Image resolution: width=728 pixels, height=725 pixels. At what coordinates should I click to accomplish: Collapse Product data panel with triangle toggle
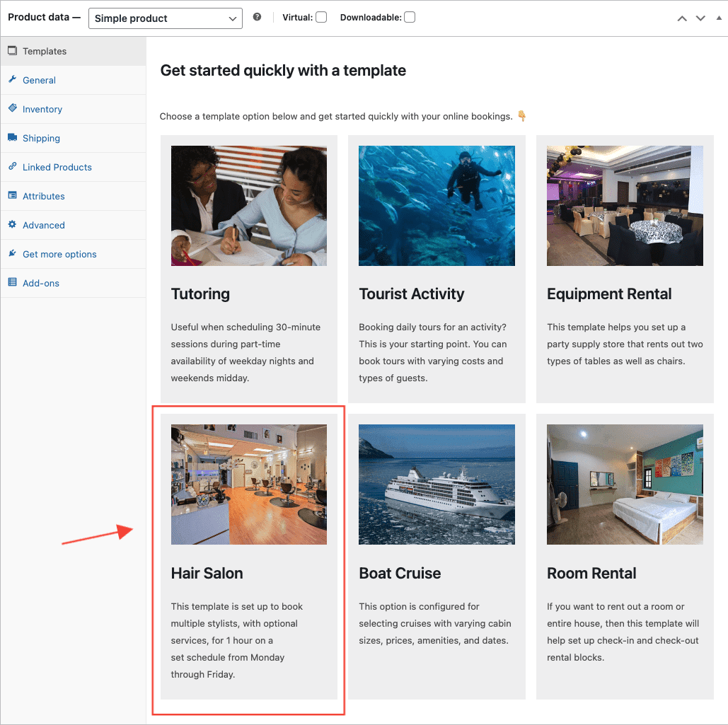click(x=719, y=18)
